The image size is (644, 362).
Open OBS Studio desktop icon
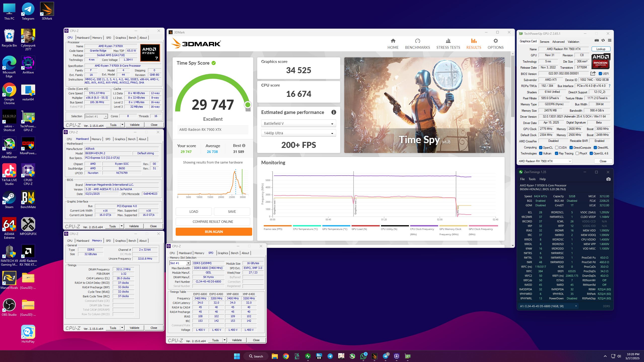coord(9,307)
